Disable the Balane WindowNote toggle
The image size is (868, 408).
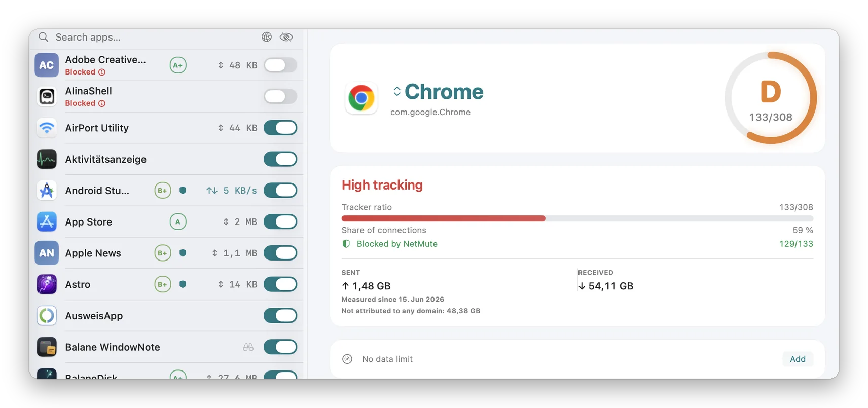[x=280, y=347]
